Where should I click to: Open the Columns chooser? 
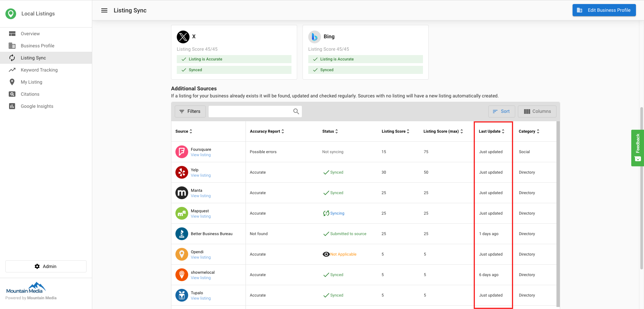pos(537,112)
